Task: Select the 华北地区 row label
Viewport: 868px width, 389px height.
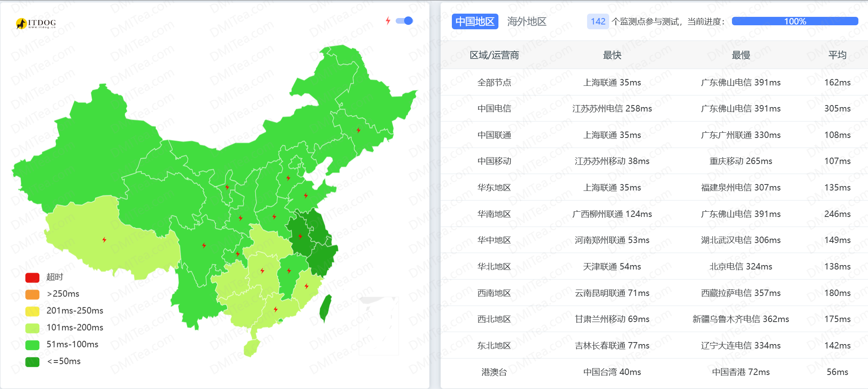Action: (x=494, y=267)
